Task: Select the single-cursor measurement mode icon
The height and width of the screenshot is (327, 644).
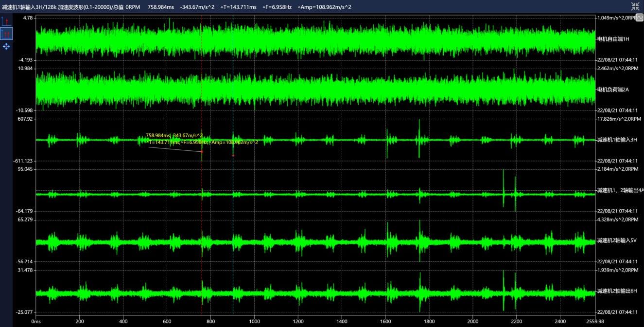Action: [6, 21]
